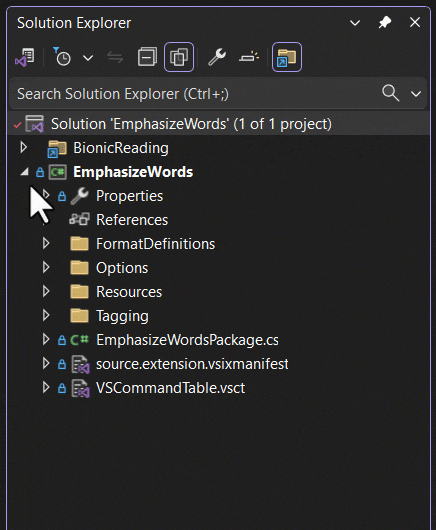
Task: Switch between solutions and folder views
Action: 25,57
